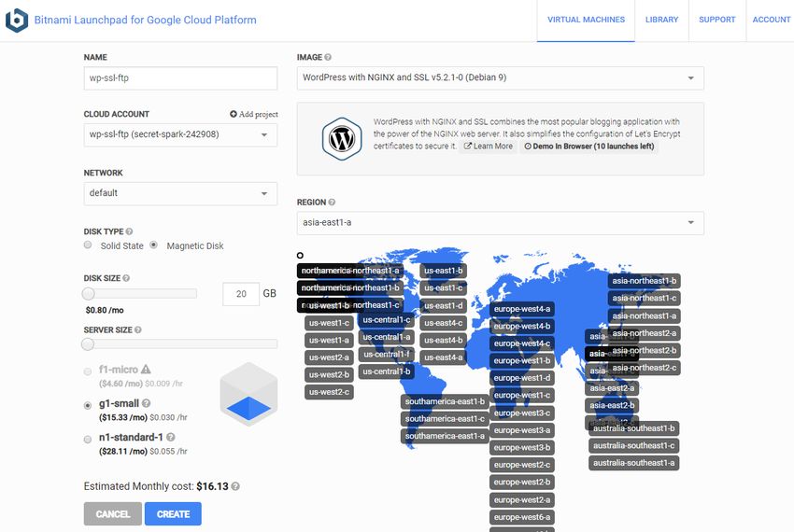794x532 pixels.
Task: Select region europe-west2-c on map
Action: 522,465
